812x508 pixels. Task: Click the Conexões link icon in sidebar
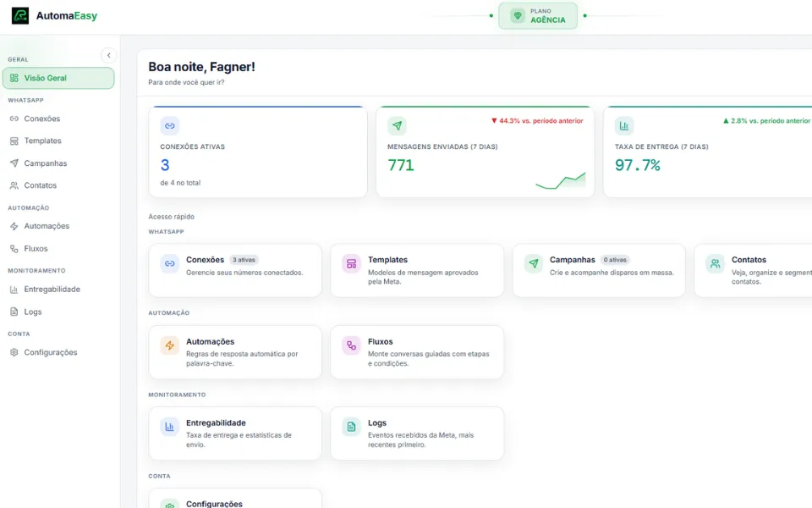pyautogui.click(x=14, y=119)
